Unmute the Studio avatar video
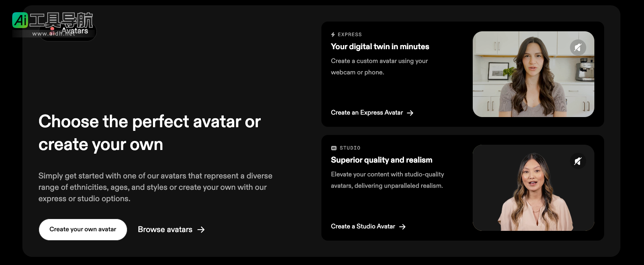Viewport: 644px width, 265px height. [578, 161]
